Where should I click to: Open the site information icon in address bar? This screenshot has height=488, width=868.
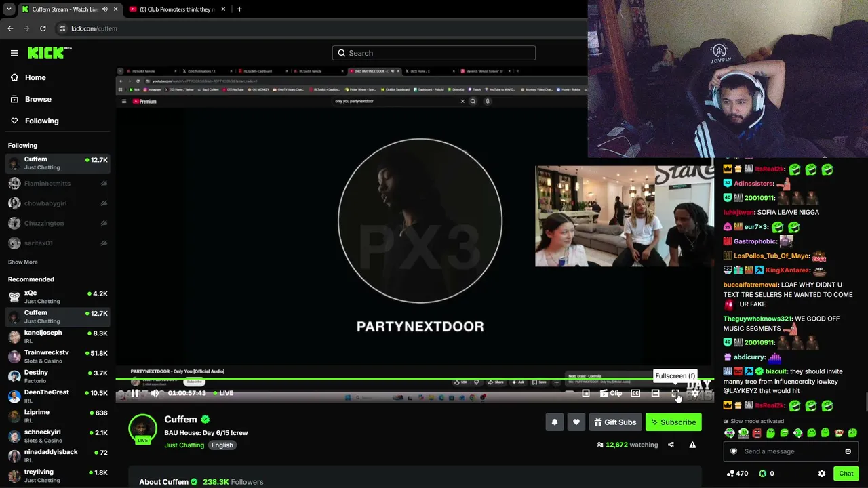pos(62,28)
